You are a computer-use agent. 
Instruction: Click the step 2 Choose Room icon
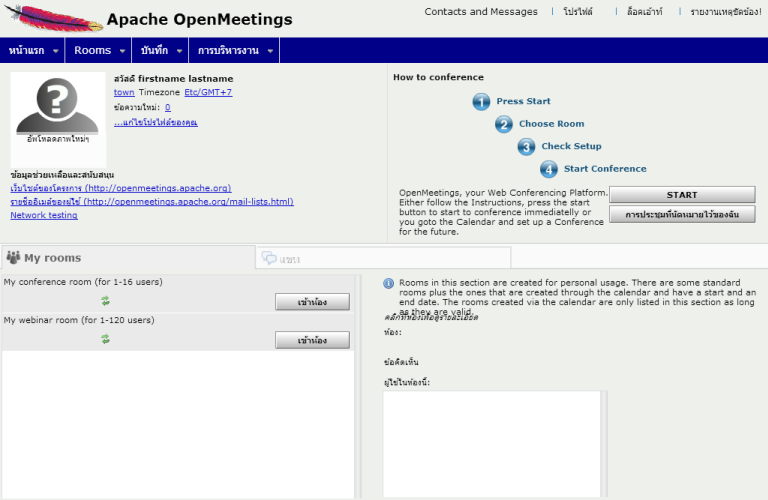coord(504,124)
